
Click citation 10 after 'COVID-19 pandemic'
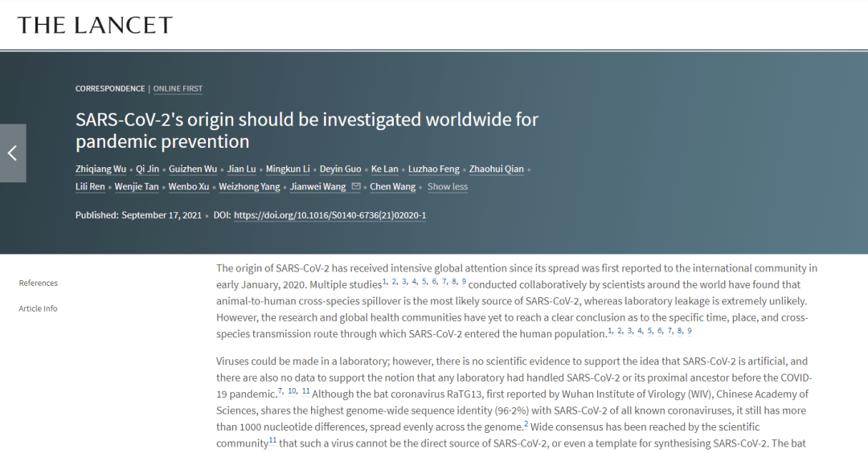pyautogui.click(x=293, y=390)
